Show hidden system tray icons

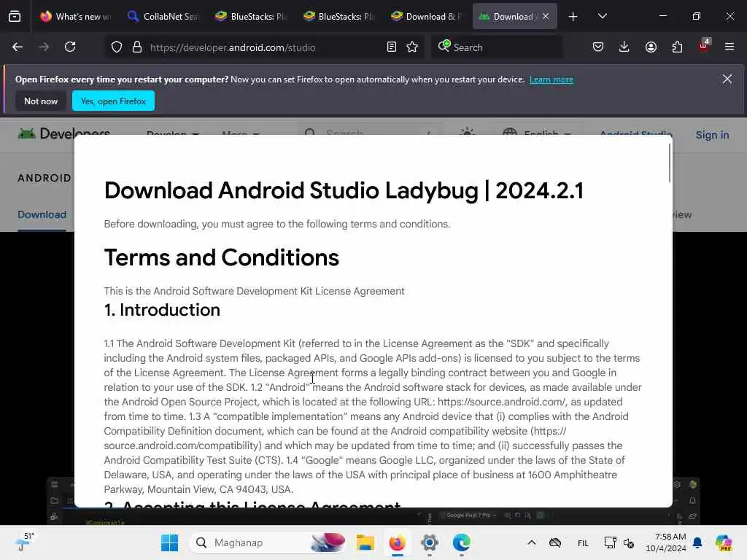point(532,542)
